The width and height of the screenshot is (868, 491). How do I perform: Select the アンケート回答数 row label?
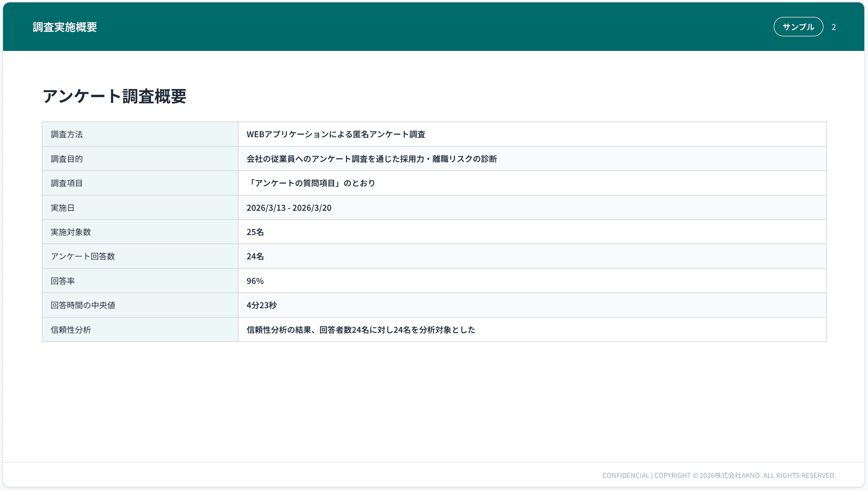click(82, 256)
